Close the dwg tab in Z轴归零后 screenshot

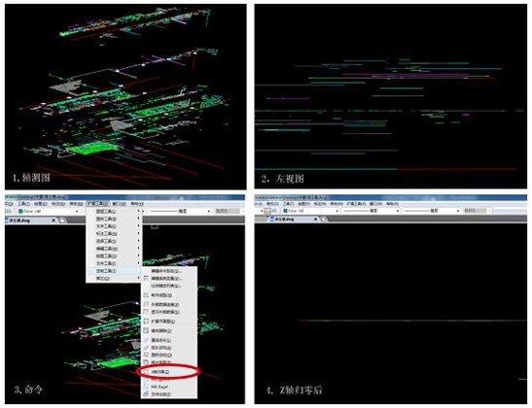click(x=315, y=220)
